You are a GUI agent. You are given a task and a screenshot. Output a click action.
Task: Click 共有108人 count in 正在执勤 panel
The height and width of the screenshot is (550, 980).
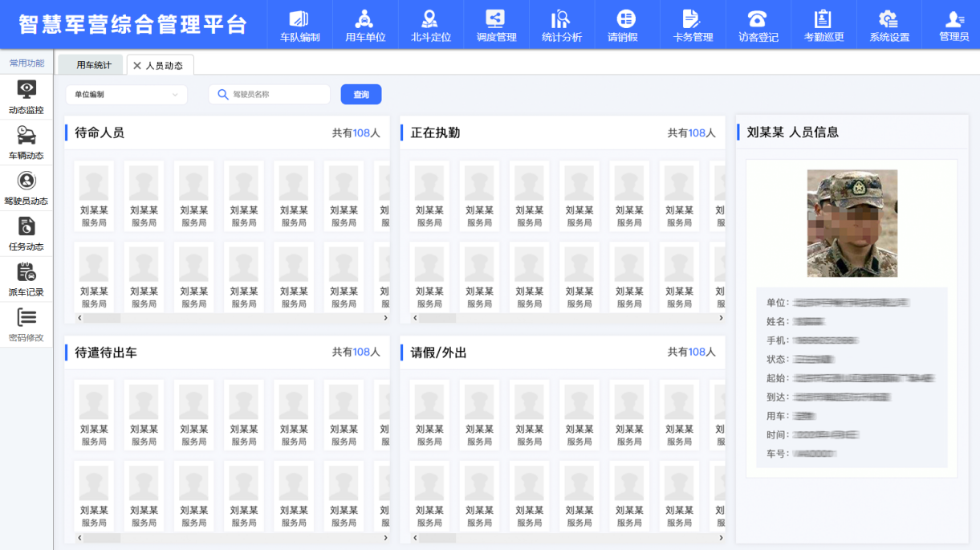pyautogui.click(x=692, y=133)
